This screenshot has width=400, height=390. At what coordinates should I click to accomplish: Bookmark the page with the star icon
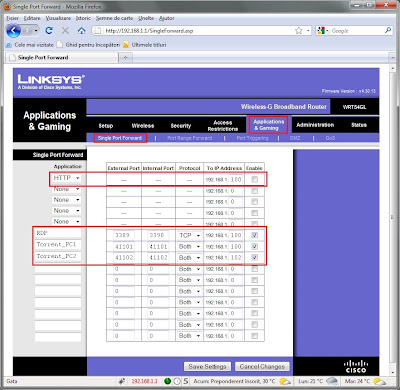pyautogui.click(x=299, y=31)
